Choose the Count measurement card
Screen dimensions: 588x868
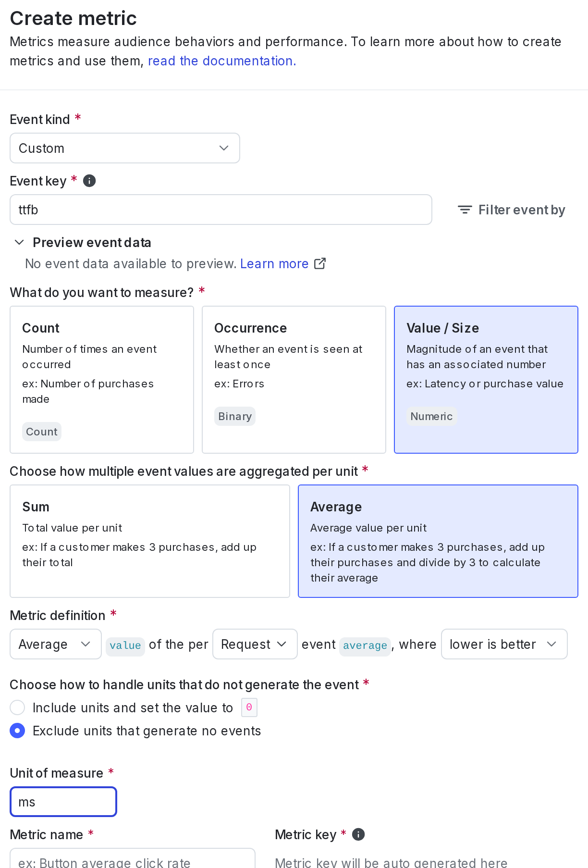(x=102, y=380)
